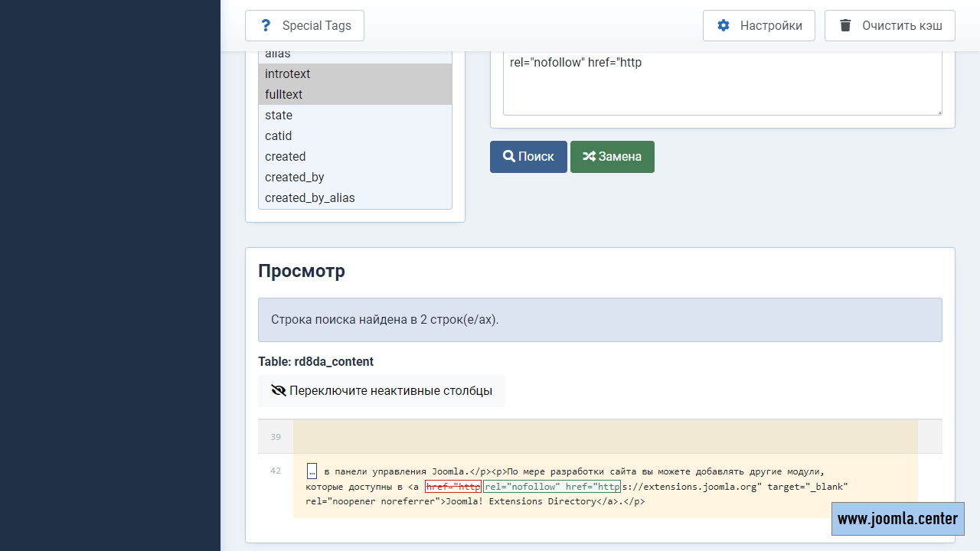Click the magnifier icon on the Поиск button
This screenshot has width=980, height=551.
(508, 156)
